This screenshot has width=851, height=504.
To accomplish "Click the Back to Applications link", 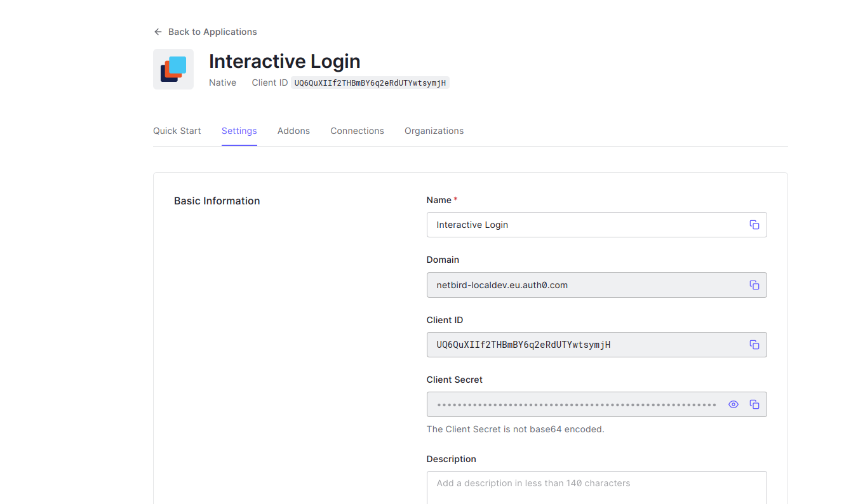I will coord(212,31).
